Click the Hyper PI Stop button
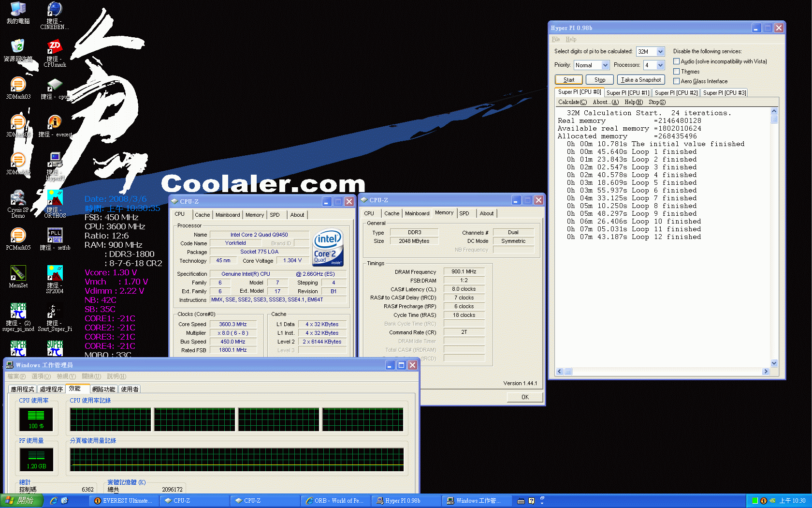This screenshot has height=508, width=812. [x=599, y=80]
